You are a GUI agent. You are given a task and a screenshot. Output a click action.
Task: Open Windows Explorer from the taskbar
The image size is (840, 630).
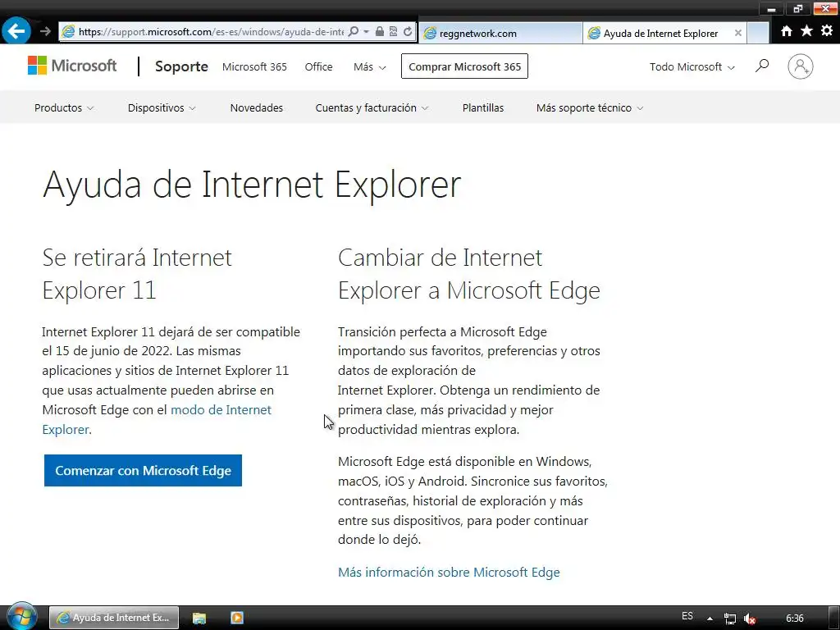[x=199, y=618]
